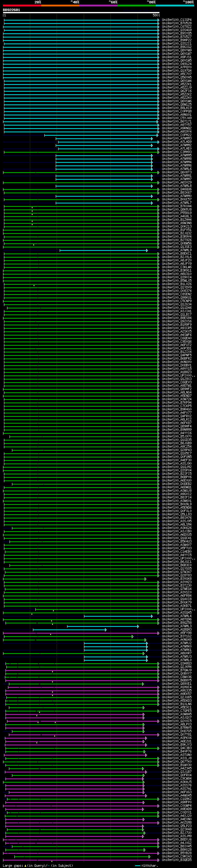Select label UniRef100_A1HUC4
Image resolution: width=197 pixels, height=868 pixels.
176,687
